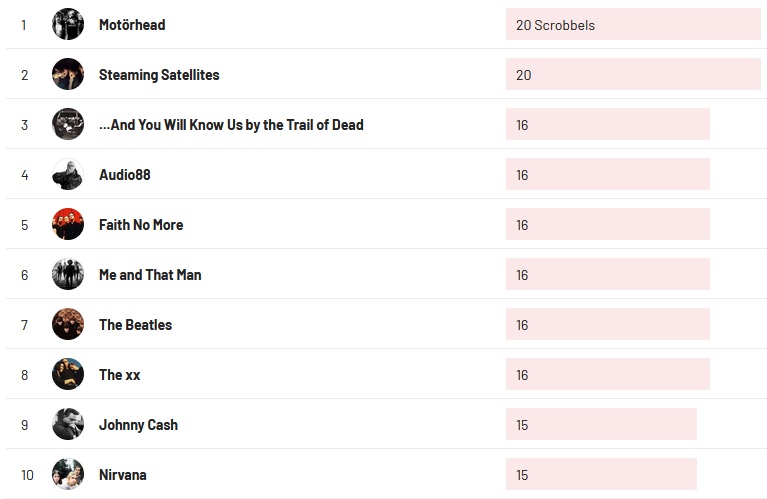Screen dimensions: 767x499
Task: Select Audio88's 16 scrobble count bar
Action: [x=607, y=175]
